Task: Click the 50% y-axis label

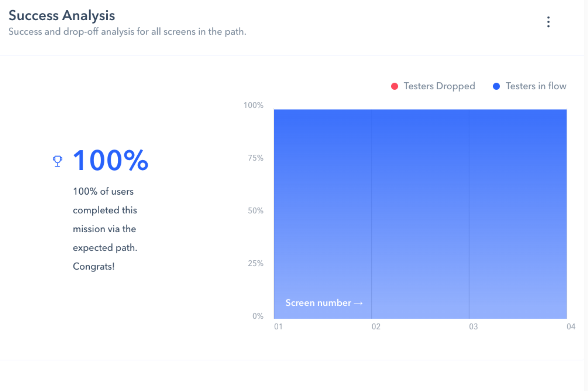Action: click(255, 211)
